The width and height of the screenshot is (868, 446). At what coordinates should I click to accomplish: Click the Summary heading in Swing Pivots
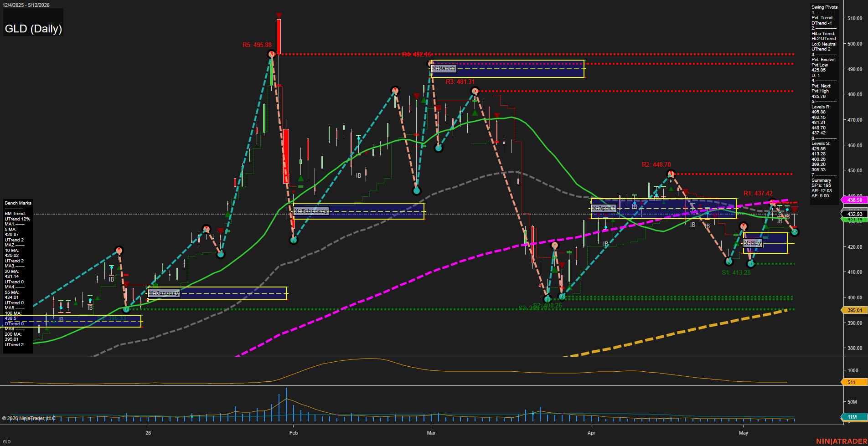[821, 180]
